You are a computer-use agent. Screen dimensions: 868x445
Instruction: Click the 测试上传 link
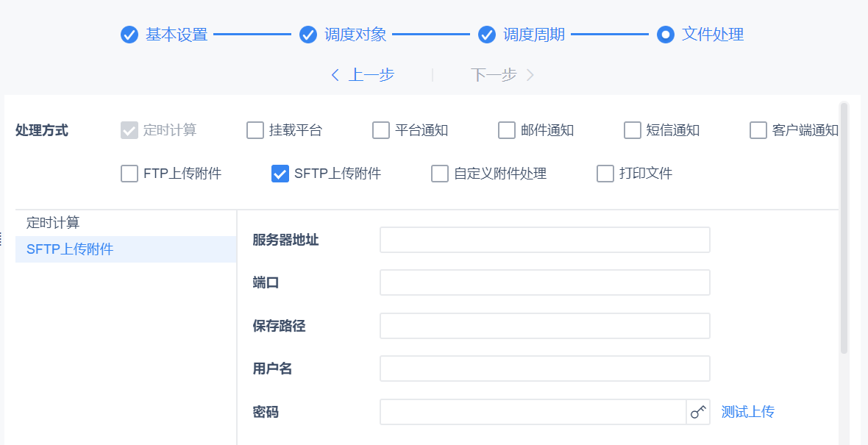coord(747,412)
